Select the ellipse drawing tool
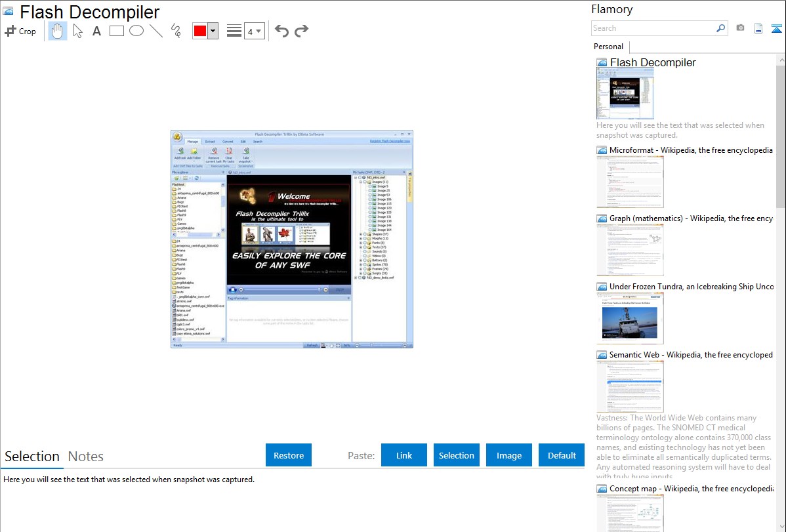Image resolution: width=786 pixels, height=532 pixels. tap(136, 31)
